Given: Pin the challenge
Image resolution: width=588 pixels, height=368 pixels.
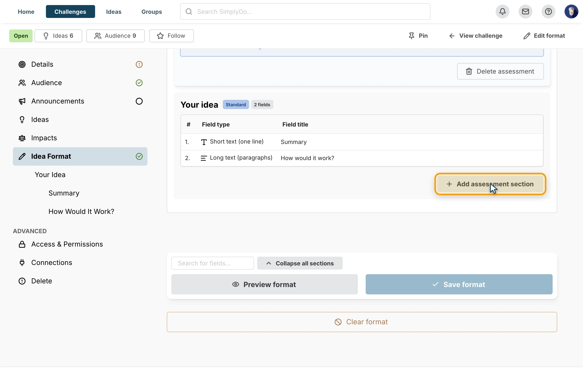Looking at the screenshot, I should (418, 36).
